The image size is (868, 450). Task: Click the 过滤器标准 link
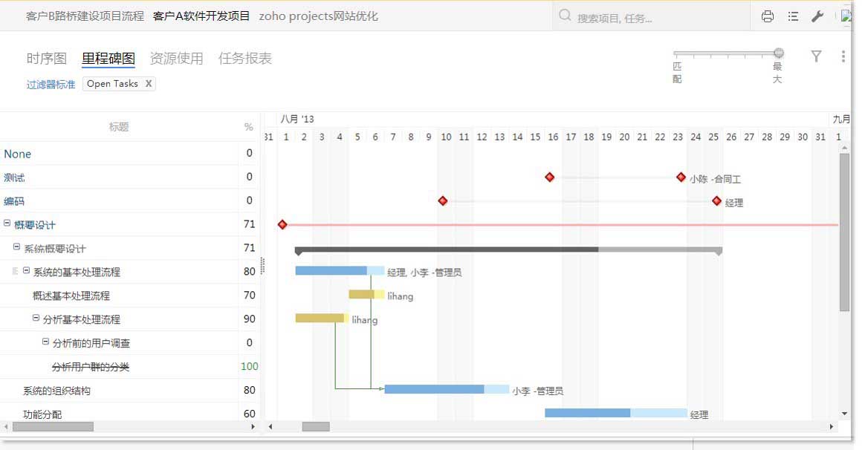[x=51, y=85]
